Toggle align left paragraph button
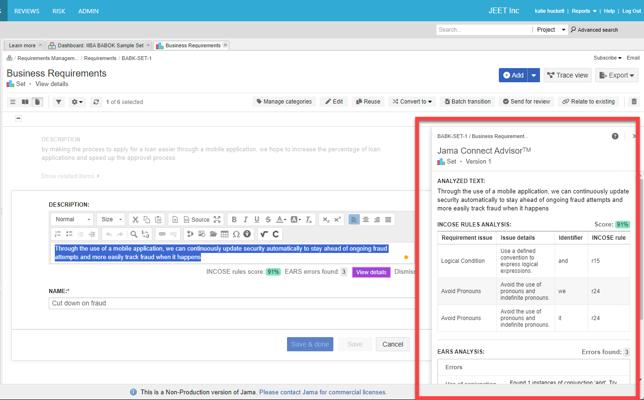 pos(354,220)
